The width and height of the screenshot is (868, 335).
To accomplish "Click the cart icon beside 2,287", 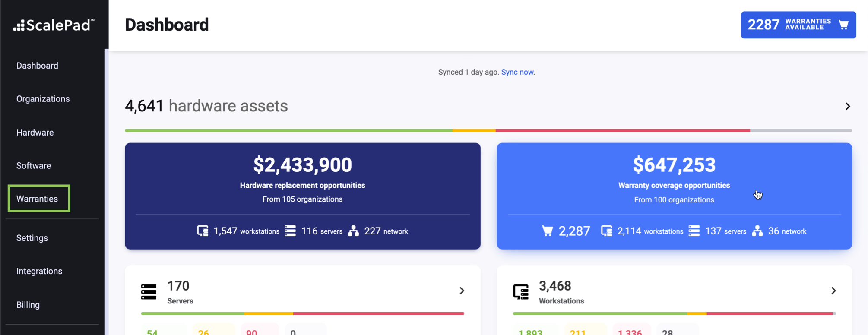I will (547, 231).
